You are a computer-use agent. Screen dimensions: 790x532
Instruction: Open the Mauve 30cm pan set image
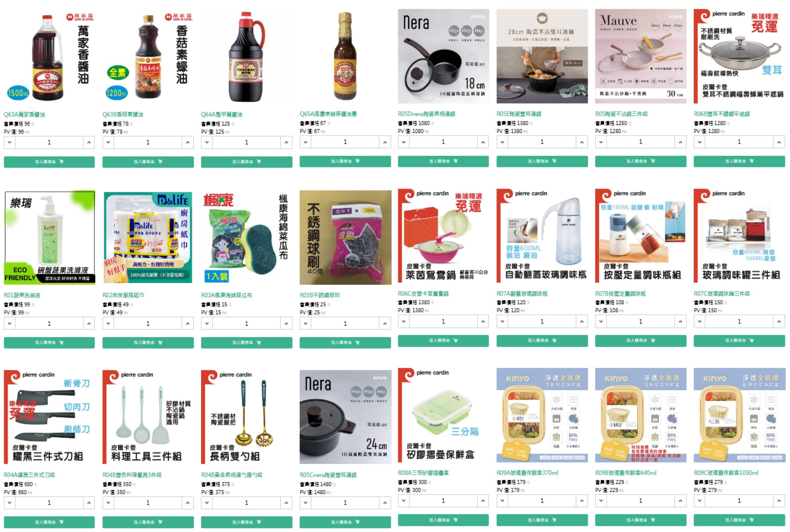[640, 56]
